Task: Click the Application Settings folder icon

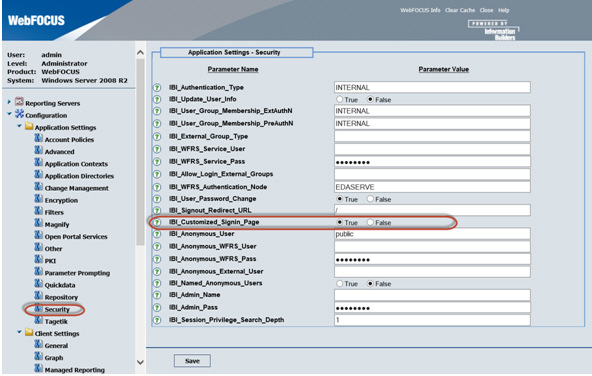Action: click(29, 126)
